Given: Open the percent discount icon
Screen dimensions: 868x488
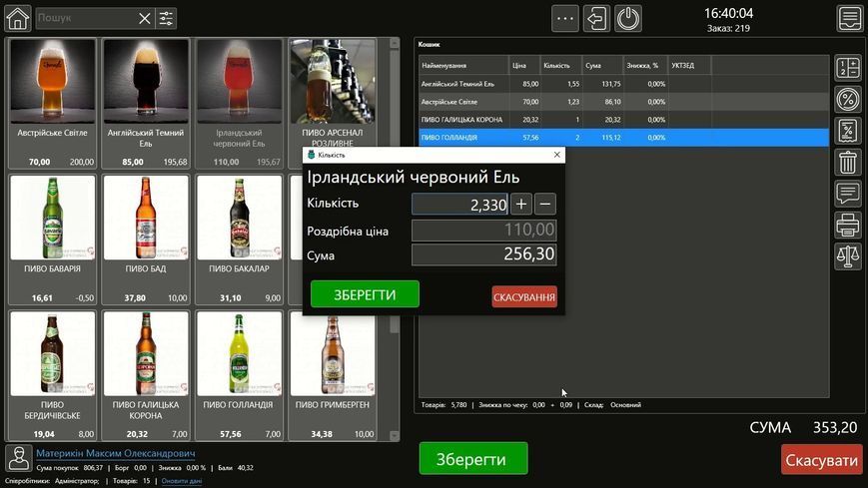Looking at the screenshot, I should [x=847, y=100].
